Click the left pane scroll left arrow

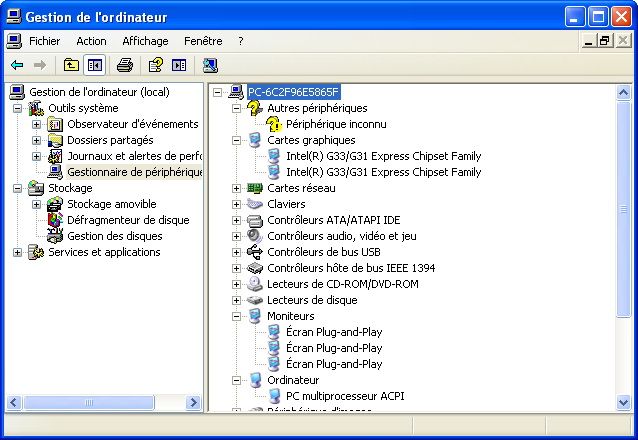[13, 403]
